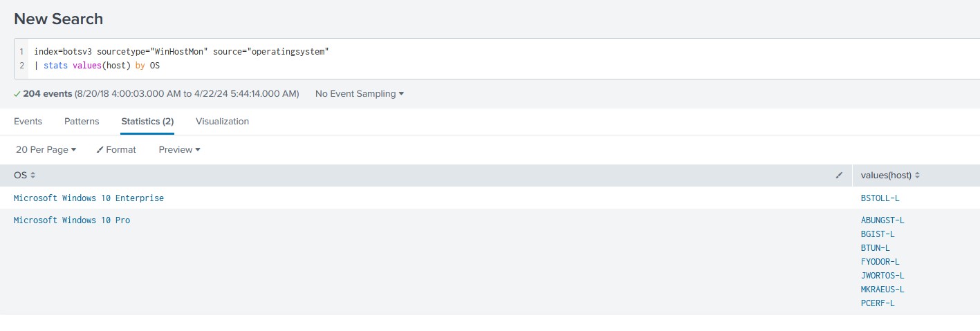Click the MKRAEUS-L host entry
This screenshot has width=980, height=331.
[x=882, y=290]
